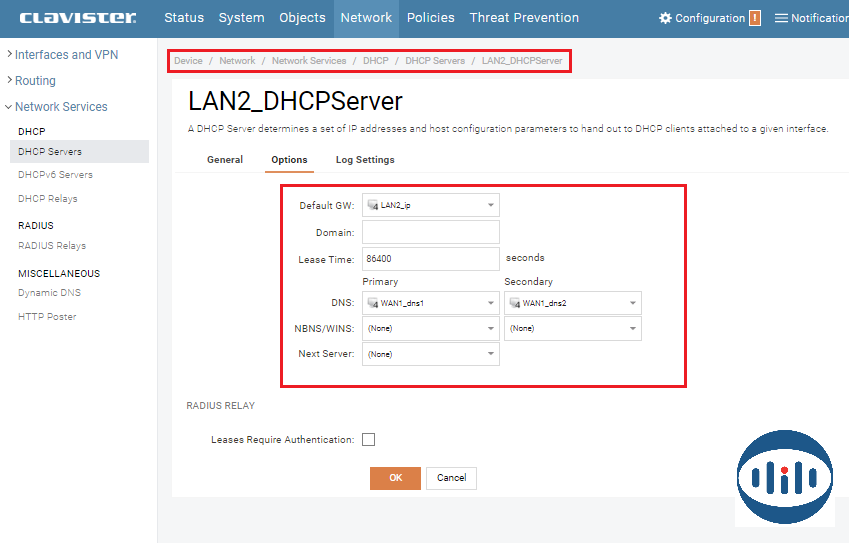
Task: Switch to the Log Settings tab
Action: (365, 160)
